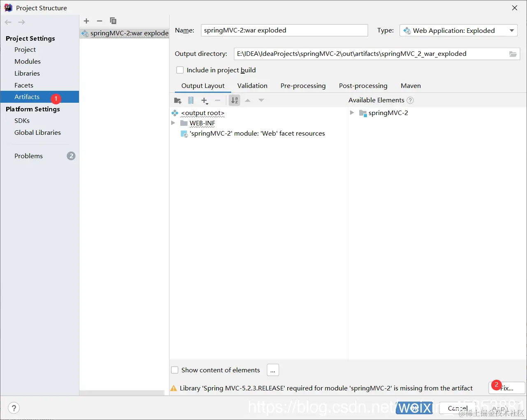Open the Post-processing tab
This screenshot has width=527, height=420.
coord(363,86)
